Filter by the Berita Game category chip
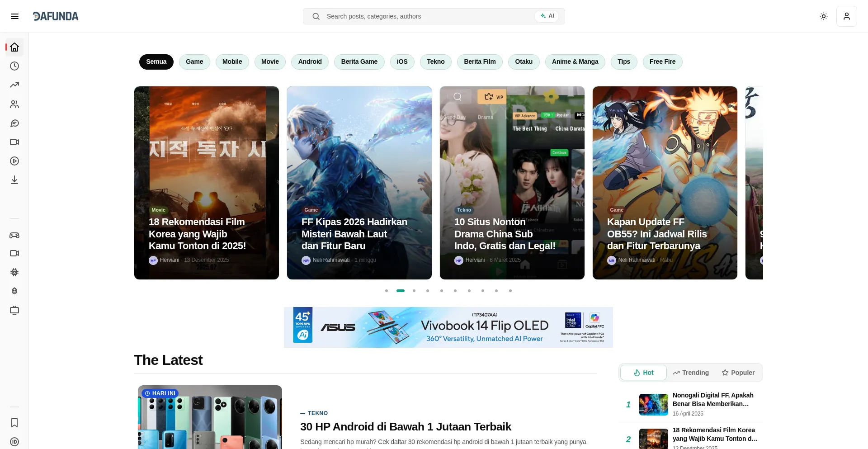Screen dimensions: 868x449 pos(359,62)
